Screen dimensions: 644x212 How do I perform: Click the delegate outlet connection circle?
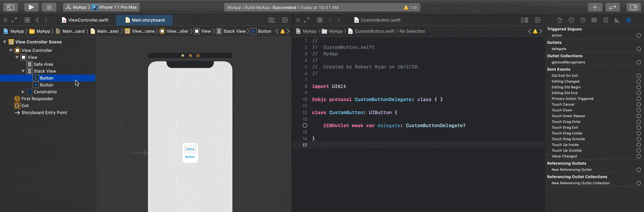[x=639, y=49]
